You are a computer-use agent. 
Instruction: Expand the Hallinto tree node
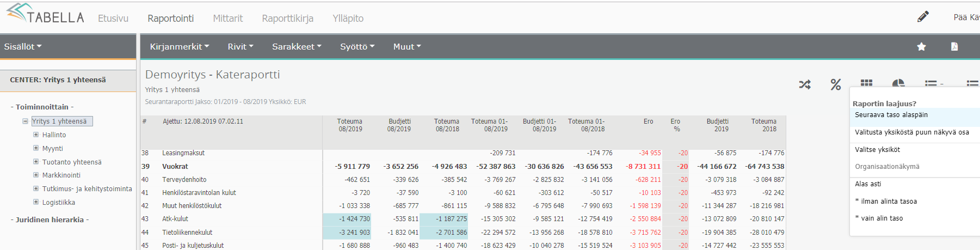36,135
